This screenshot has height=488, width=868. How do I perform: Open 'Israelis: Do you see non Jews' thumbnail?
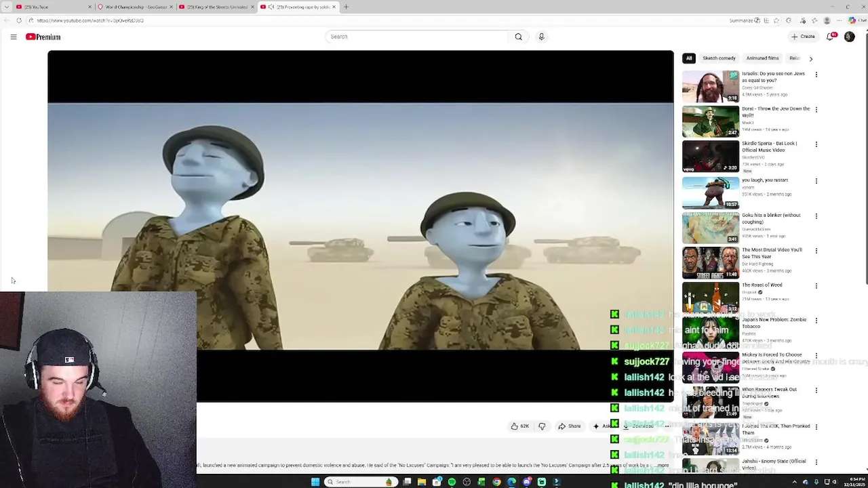(711, 86)
